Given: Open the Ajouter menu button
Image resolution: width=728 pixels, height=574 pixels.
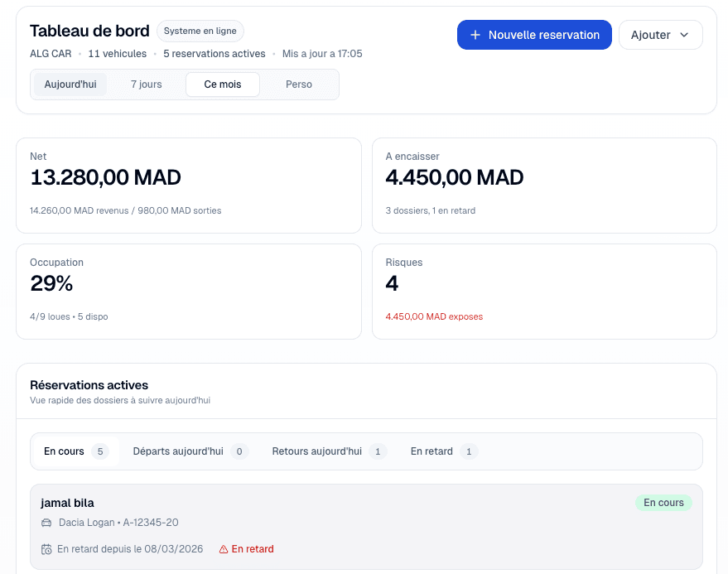Looking at the screenshot, I should click(x=660, y=35).
